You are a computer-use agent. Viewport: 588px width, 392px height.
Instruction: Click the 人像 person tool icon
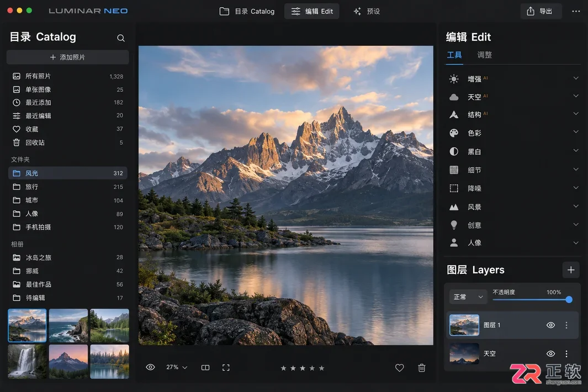tap(454, 243)
